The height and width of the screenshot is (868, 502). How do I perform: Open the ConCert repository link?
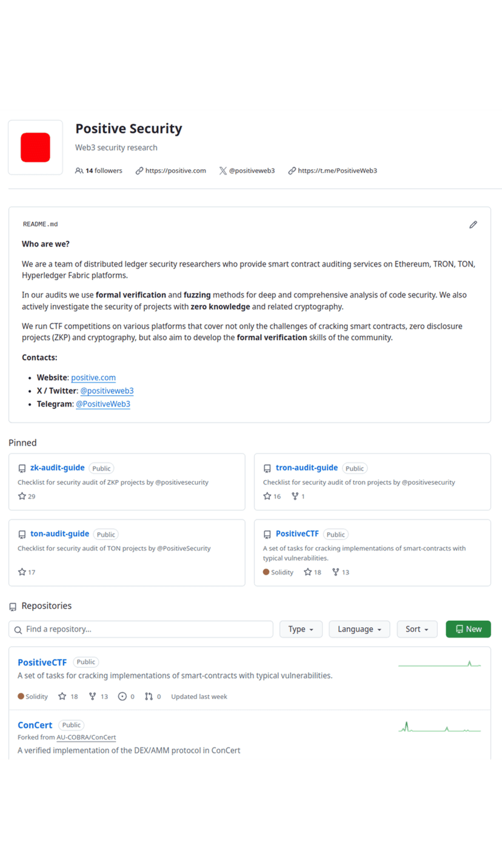35,725
